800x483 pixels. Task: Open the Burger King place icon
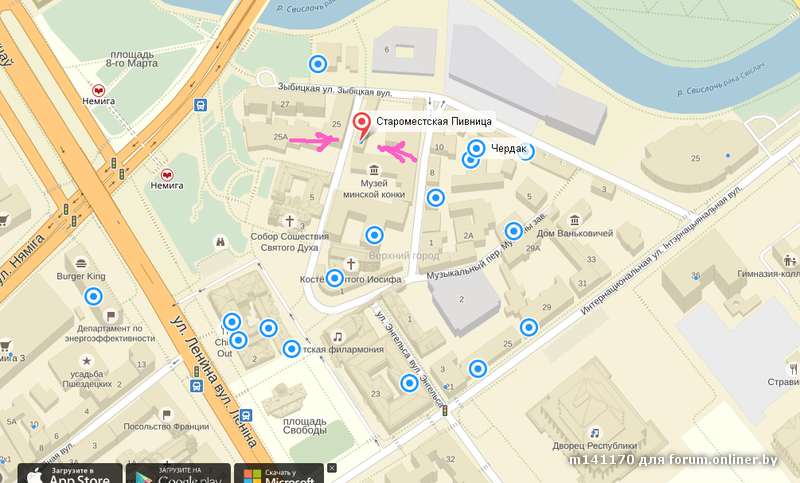click(x=81, y=264)
